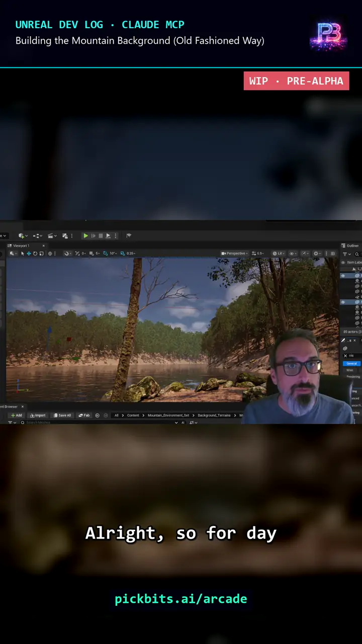The height and width of the screenshot is (644, 362).
Task: Select the General category in Details panel
Action: point(351,363)
